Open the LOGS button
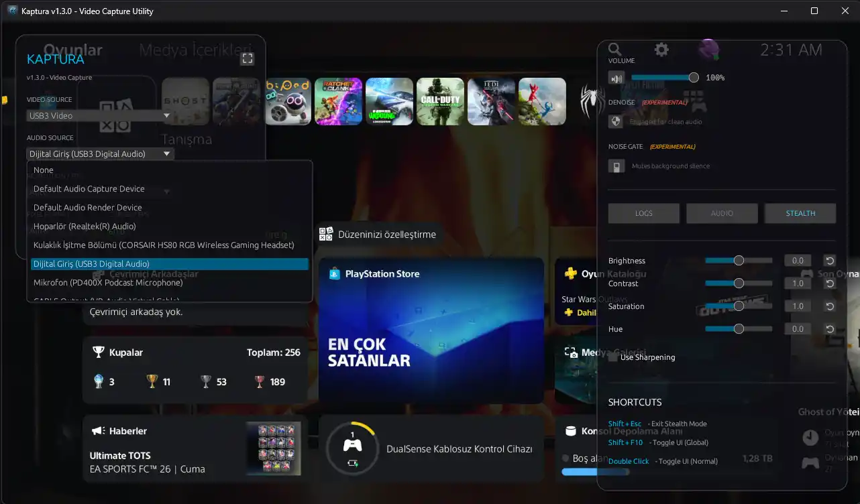 coord(644,213)
